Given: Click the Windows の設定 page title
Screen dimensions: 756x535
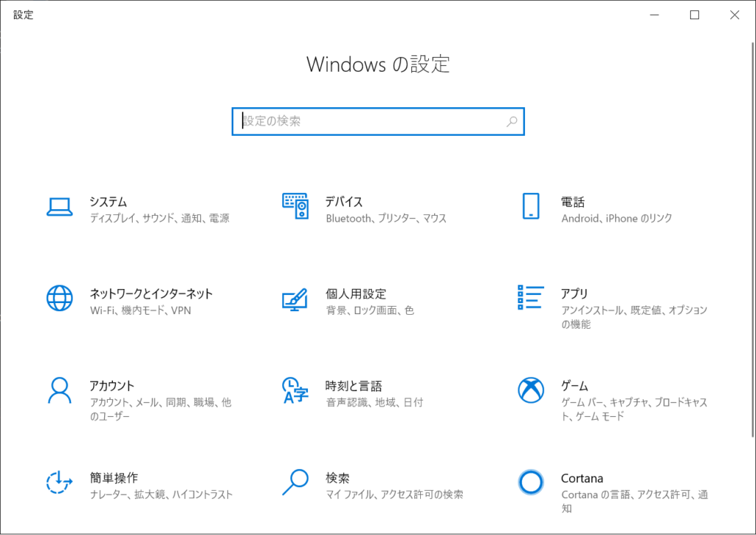Looking at the screenshot, I should pos(378,64).
